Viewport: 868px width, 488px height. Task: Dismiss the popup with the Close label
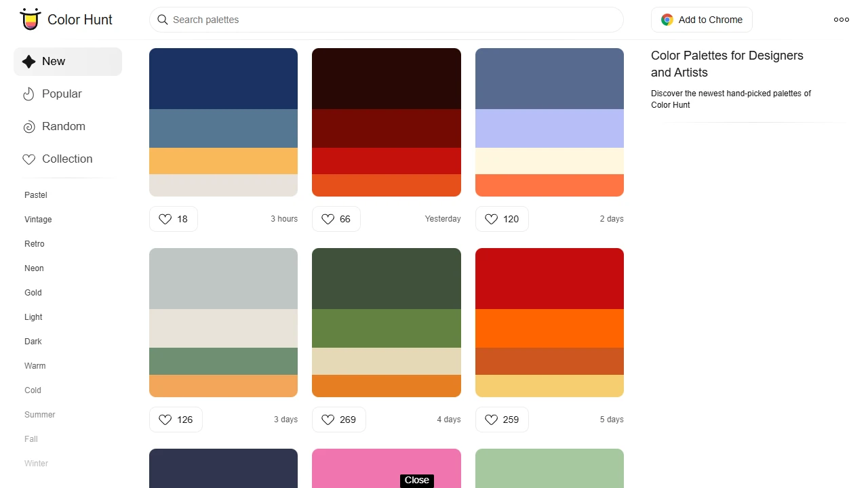416,481
